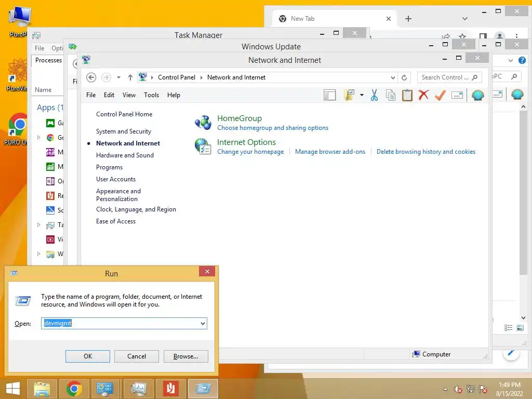532x399 pixels.
Task: Click the Forward navigation arrow
Action: (x=106, y=77)
